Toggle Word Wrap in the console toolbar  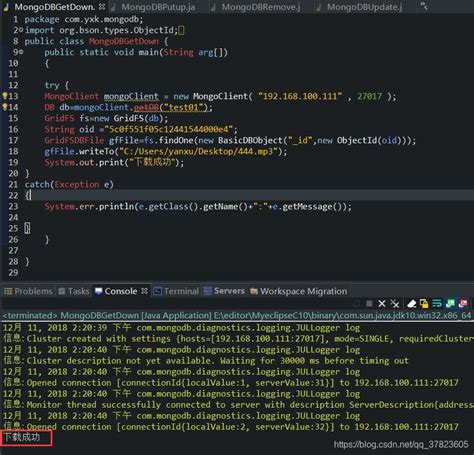[437, 303]
